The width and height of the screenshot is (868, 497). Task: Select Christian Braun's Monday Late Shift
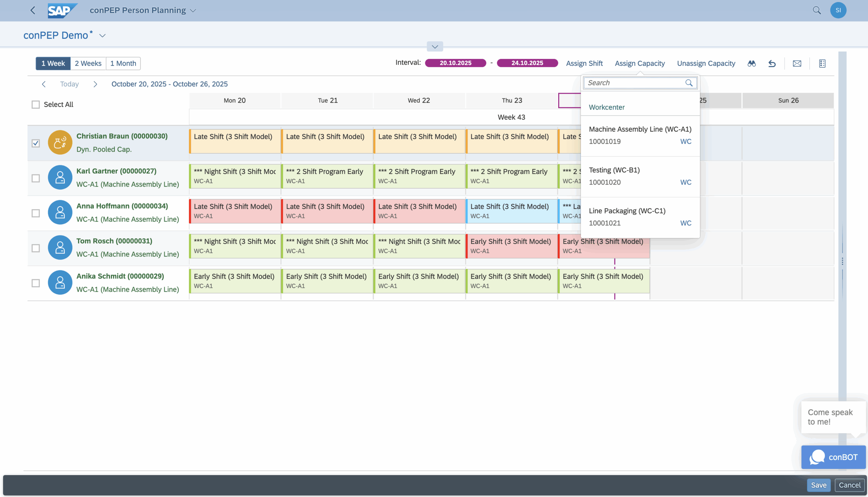tap(235, 141)
